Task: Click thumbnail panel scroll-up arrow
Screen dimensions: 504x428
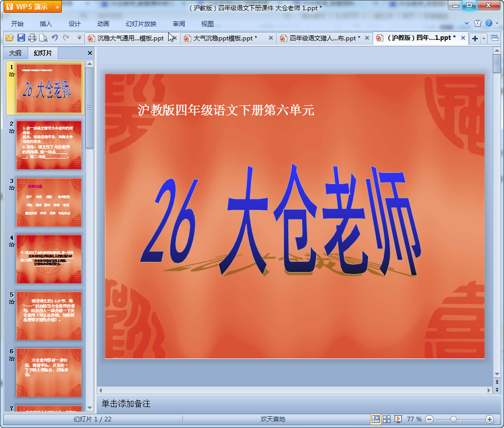Action: (x=89, y=64)
